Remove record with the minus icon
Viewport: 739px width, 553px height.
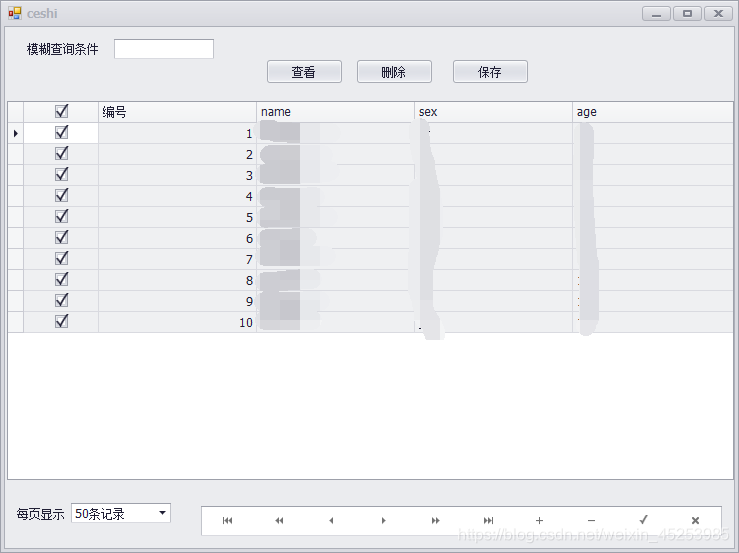pyautogui.click(x=591, y=520)
